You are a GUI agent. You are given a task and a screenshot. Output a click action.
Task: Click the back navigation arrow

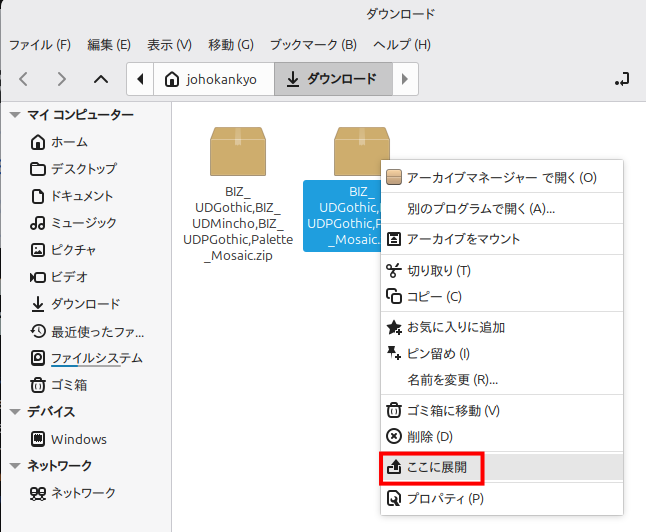[x=24, y=79]
